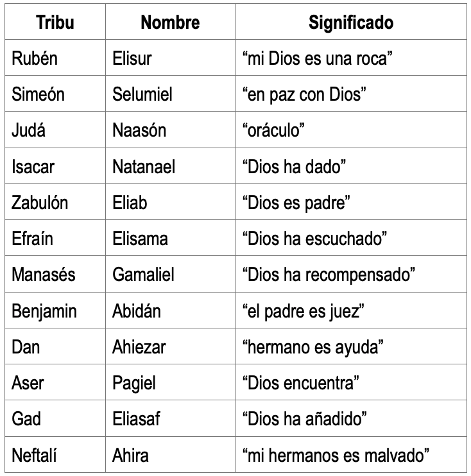Select the Neftalí tribe cell
This screenshot has height=476, width=471.
point(55,454)
